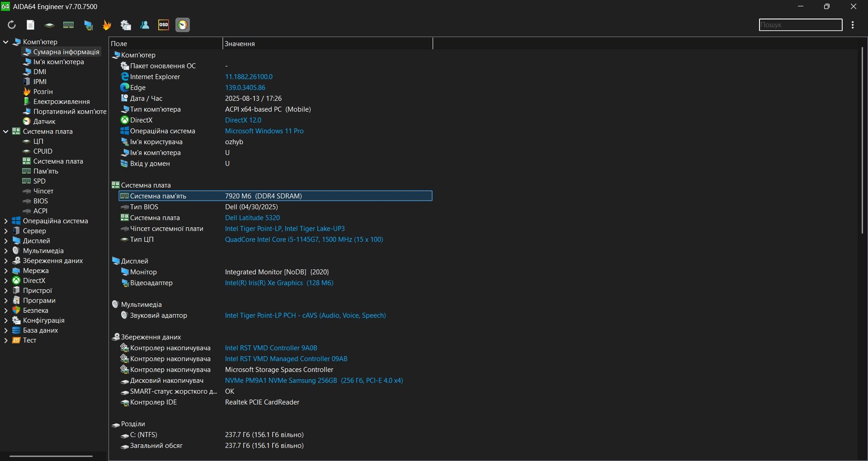Expand the Мультимедіа tree node

coord(6,251)
